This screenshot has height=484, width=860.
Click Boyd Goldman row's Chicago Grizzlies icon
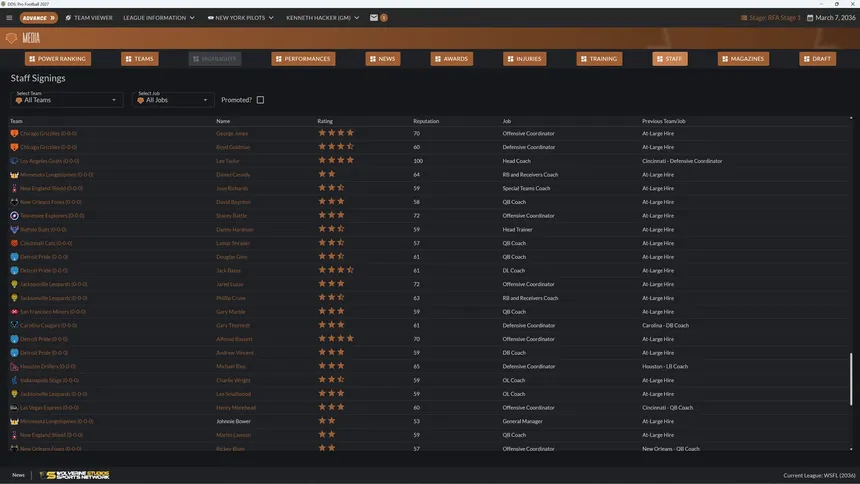[x=14, y=147]
